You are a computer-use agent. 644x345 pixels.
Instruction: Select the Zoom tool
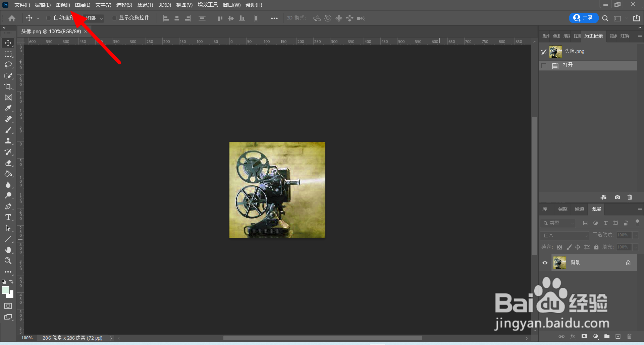coord(8,261)
